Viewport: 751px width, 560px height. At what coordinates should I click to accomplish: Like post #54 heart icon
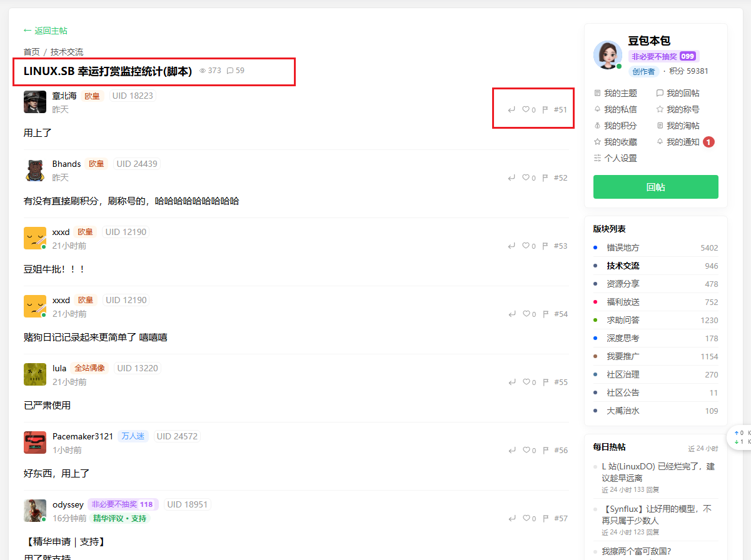526,314
